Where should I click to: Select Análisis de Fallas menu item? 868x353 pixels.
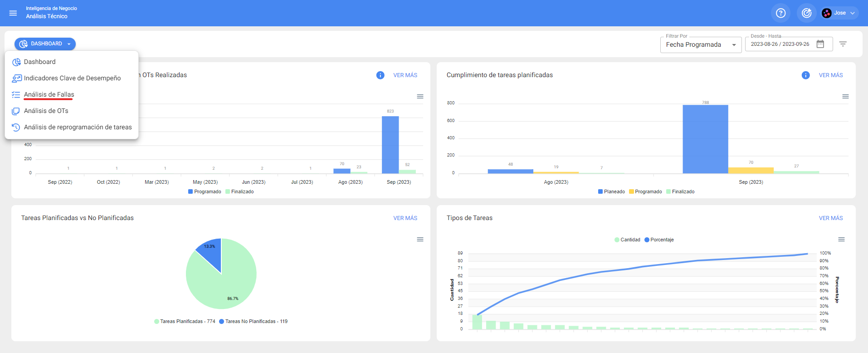click(49, 94)
